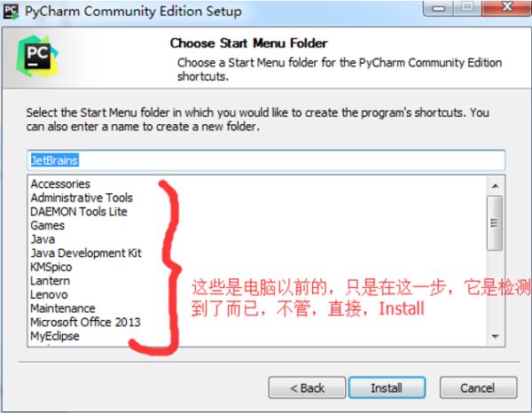
Task: Click the folder list scrollbar thumb
Action: click(x=495, y=223)
